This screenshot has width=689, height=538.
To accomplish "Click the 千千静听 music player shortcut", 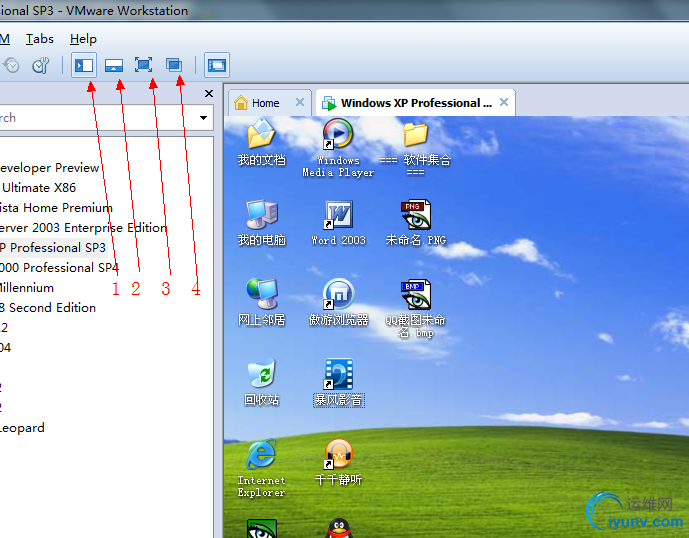I will pos(338,462).
